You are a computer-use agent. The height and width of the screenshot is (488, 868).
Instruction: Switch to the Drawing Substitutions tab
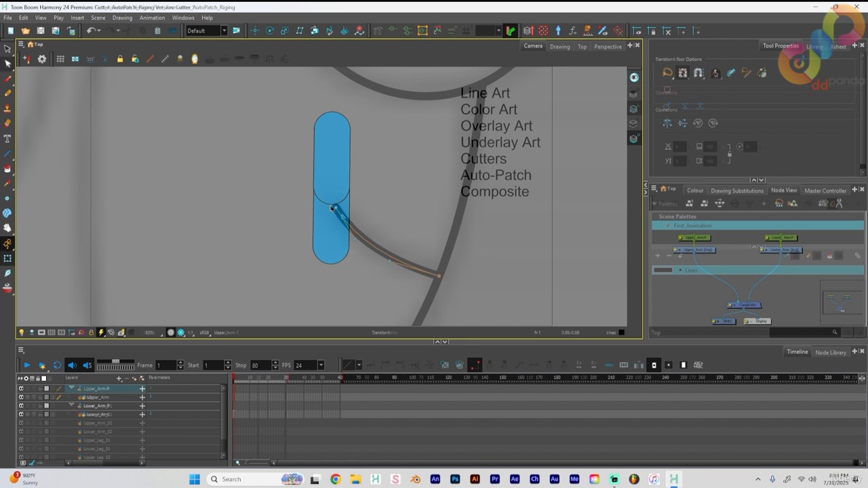[x=737, y=190]
